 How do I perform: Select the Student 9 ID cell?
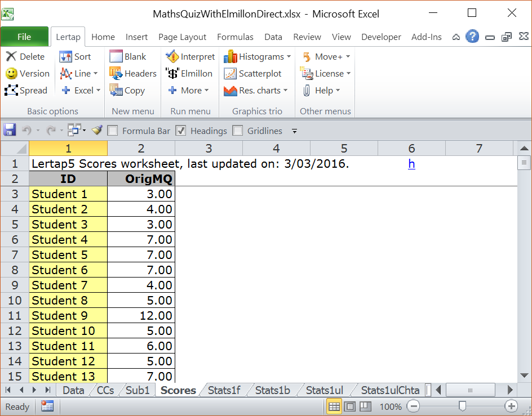(68, 316)
